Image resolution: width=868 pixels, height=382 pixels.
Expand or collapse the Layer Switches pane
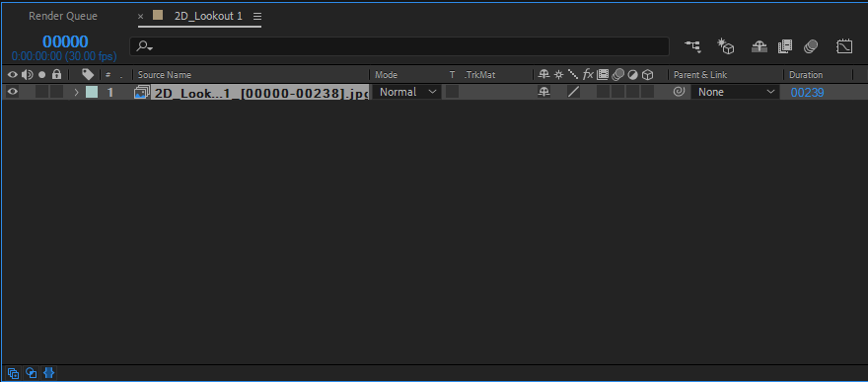pyautogui.click(x=13, y=372)
